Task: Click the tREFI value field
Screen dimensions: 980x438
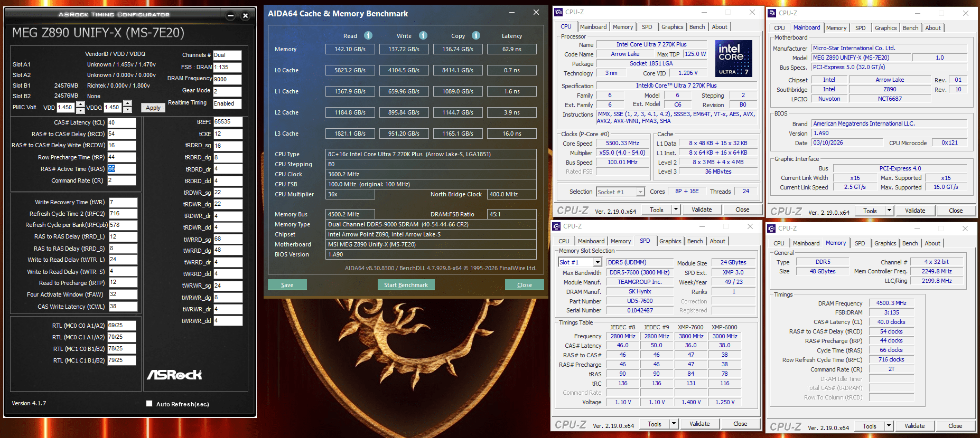Action: [228, 122]
